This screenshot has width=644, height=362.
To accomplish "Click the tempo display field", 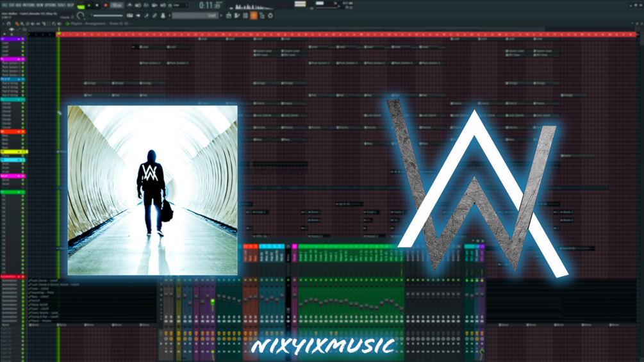I will point(117,6).
